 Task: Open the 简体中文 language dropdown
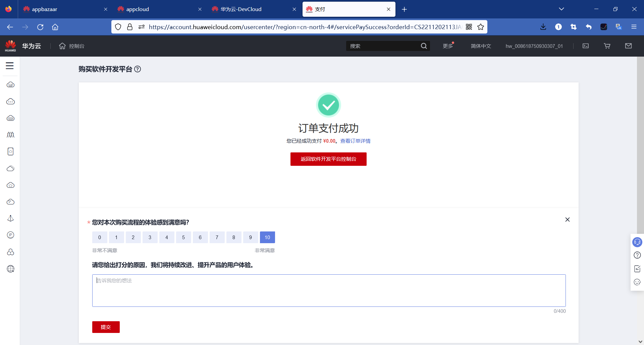(481, 46)
